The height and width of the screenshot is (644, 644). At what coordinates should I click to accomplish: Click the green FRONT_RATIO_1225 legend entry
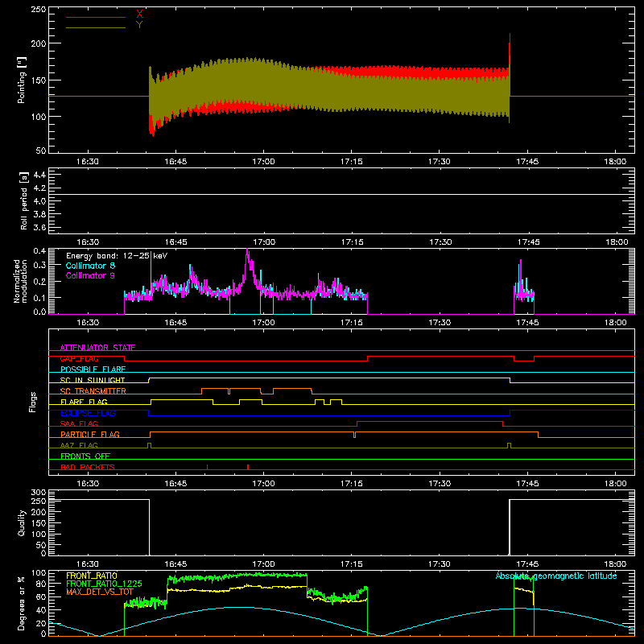coord(104,584)
